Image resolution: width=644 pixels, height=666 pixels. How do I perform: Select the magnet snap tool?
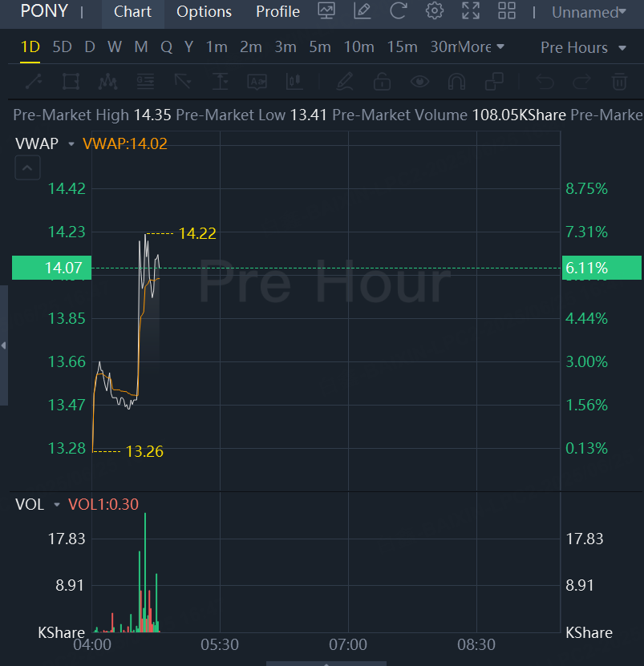pos(456,81)
